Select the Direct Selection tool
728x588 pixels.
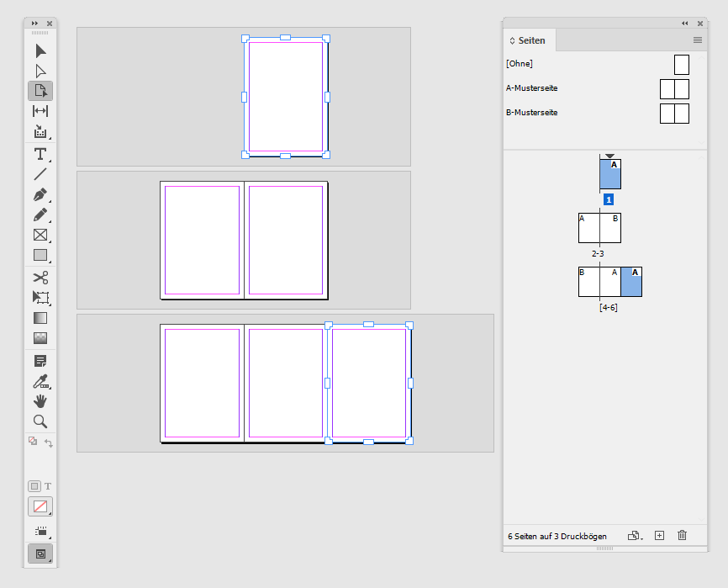pyautogui.click(x=39, y=71)
